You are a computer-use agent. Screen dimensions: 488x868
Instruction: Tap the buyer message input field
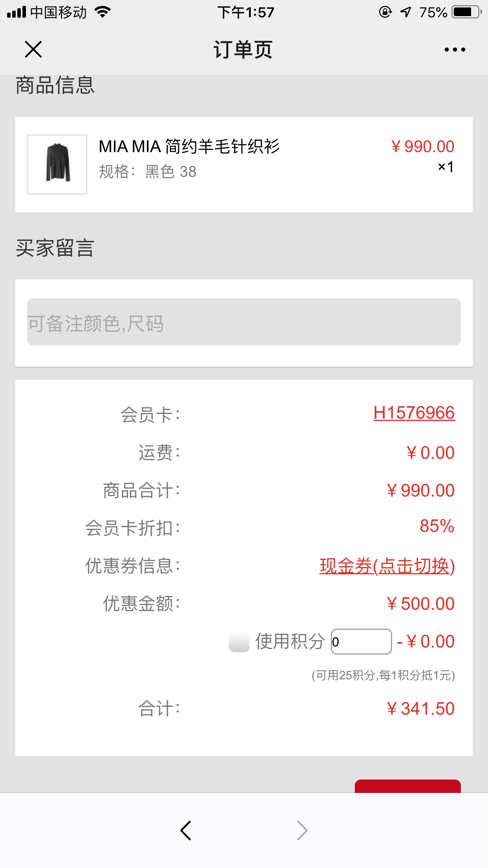pos(244,322)
